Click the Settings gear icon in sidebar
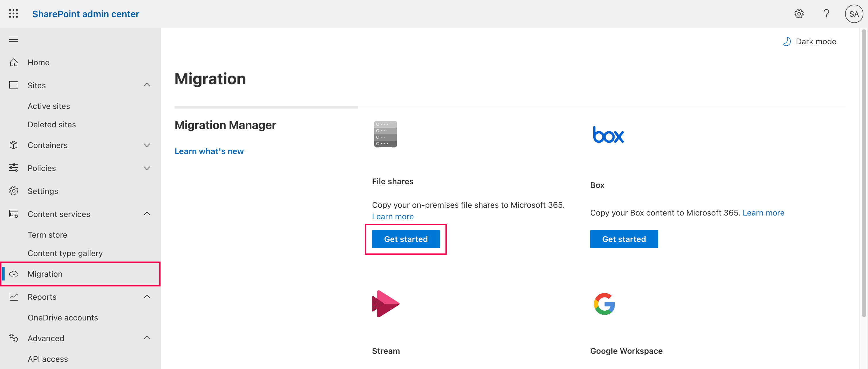868x369 pixels. [x=14, y=191]
